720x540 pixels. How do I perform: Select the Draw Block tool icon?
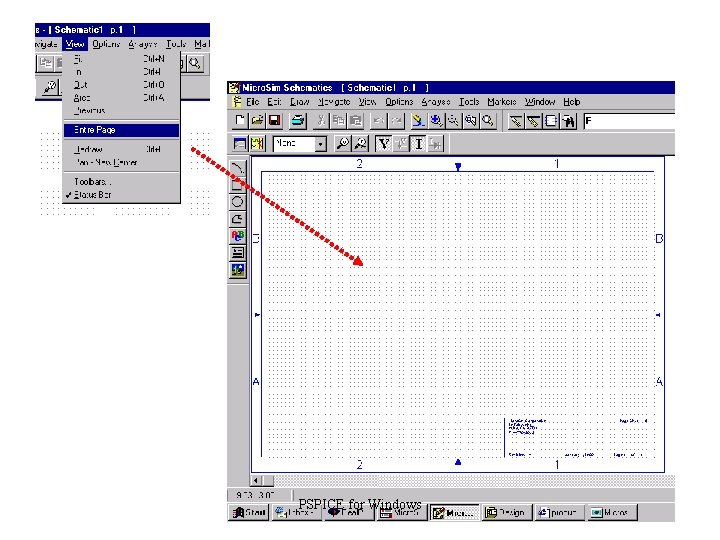point(551,121)
